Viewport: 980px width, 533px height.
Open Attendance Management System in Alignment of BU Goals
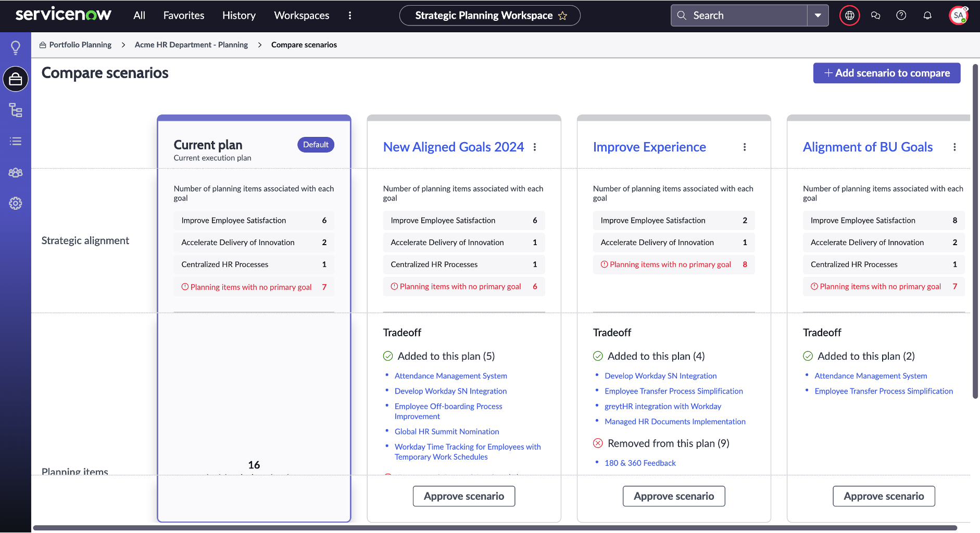point(871,376)
